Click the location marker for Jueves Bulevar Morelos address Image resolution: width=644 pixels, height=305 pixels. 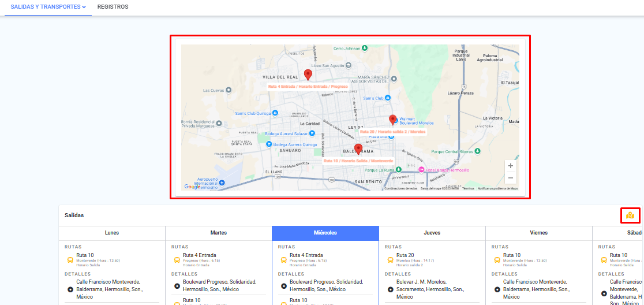[391, 289]
